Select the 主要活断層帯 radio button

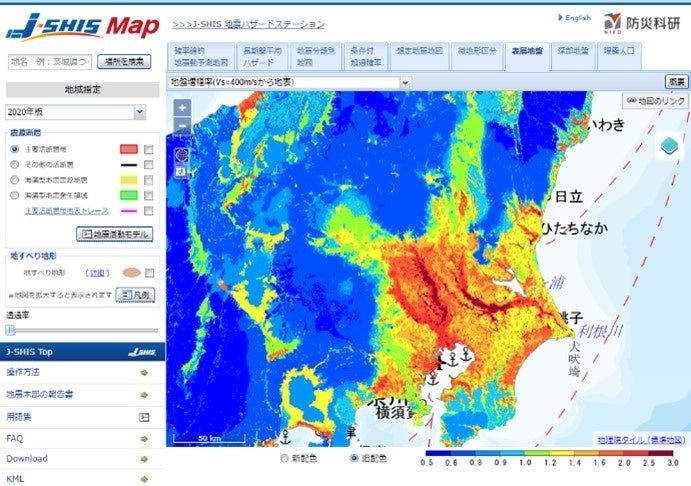pos(15,149)
